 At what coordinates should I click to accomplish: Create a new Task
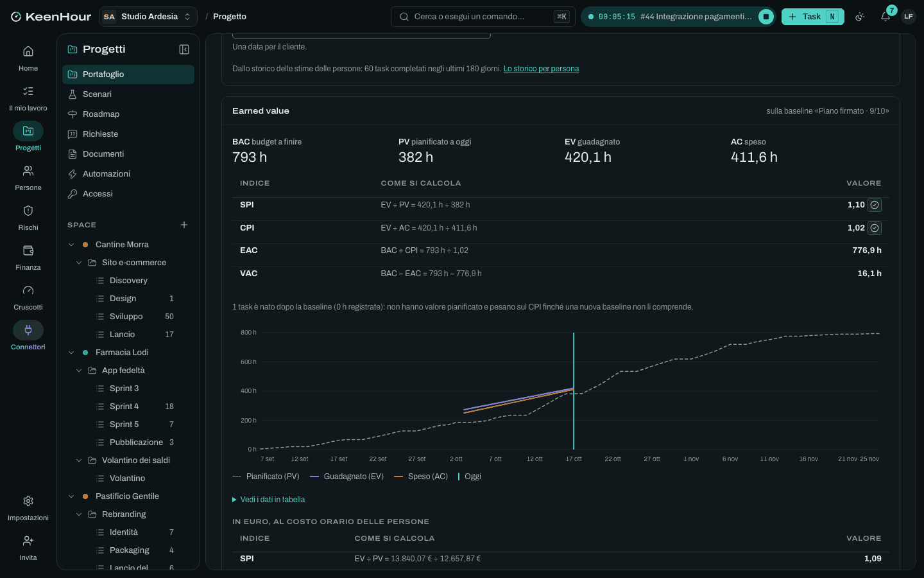[812, 17]
